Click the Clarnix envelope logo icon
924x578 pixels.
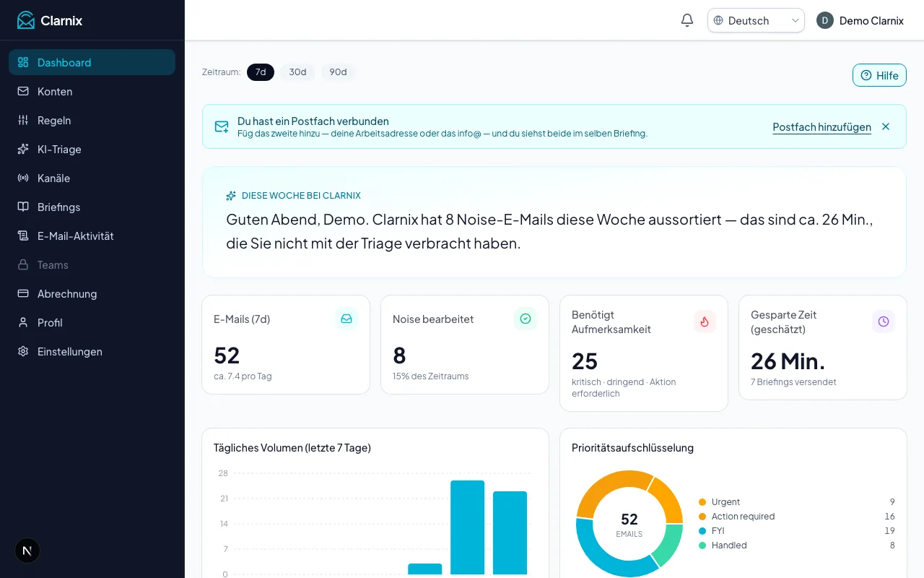coord(26,20)
